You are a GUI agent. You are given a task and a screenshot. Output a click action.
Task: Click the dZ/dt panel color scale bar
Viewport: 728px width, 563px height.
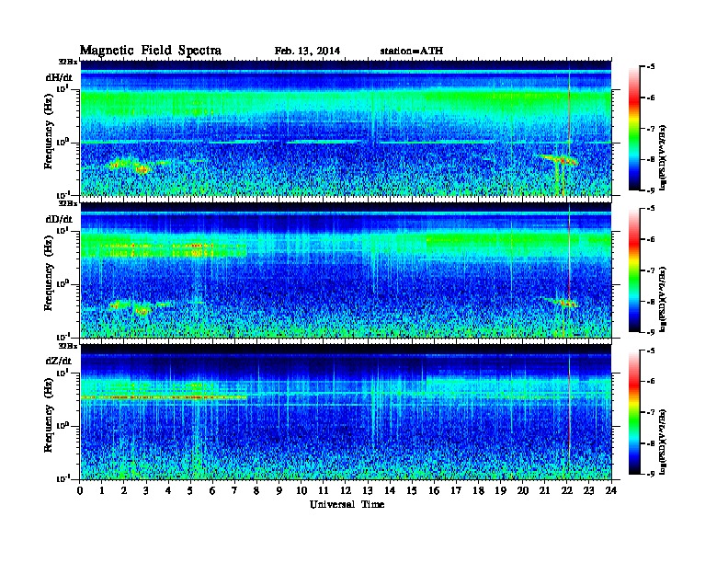634,412
